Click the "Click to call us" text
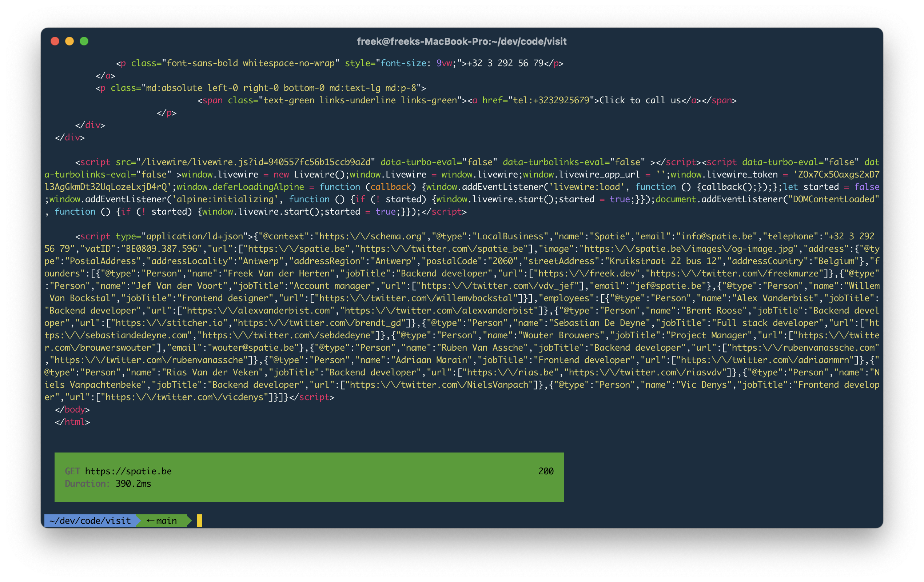This screenshot has width=924, height=582. pos(640,100)
